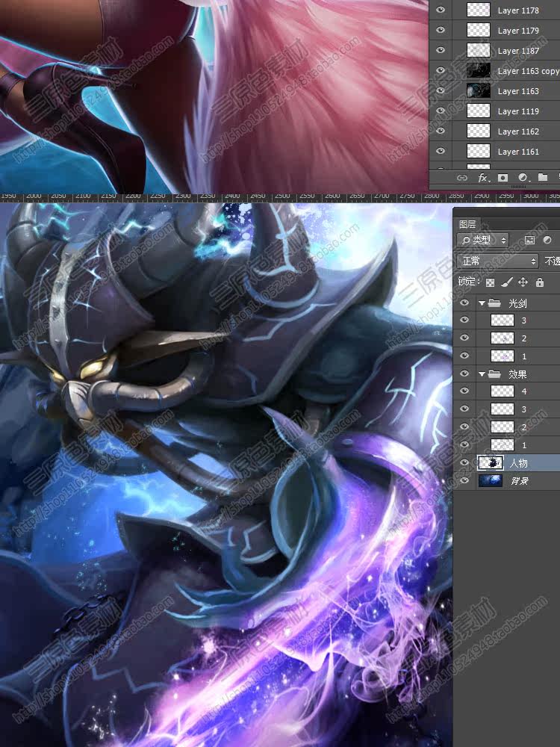Collapse the 光剑 group triangle

click(482, 303)
